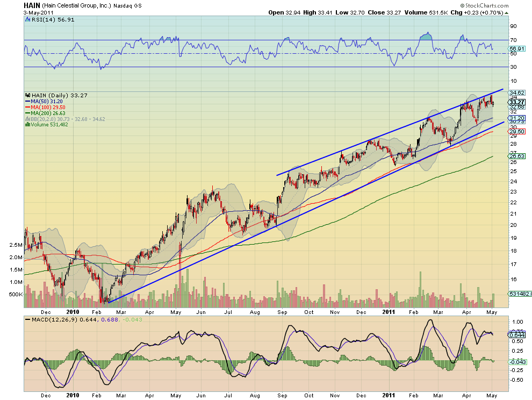Click the -0.043 histogram tag on MACD axis

[x=517, y=362]
